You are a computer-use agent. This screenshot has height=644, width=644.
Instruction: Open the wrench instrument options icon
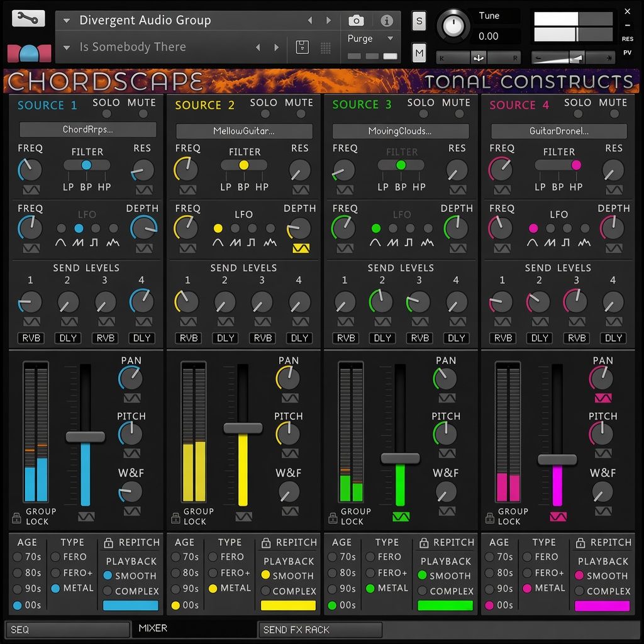(28, 18)
